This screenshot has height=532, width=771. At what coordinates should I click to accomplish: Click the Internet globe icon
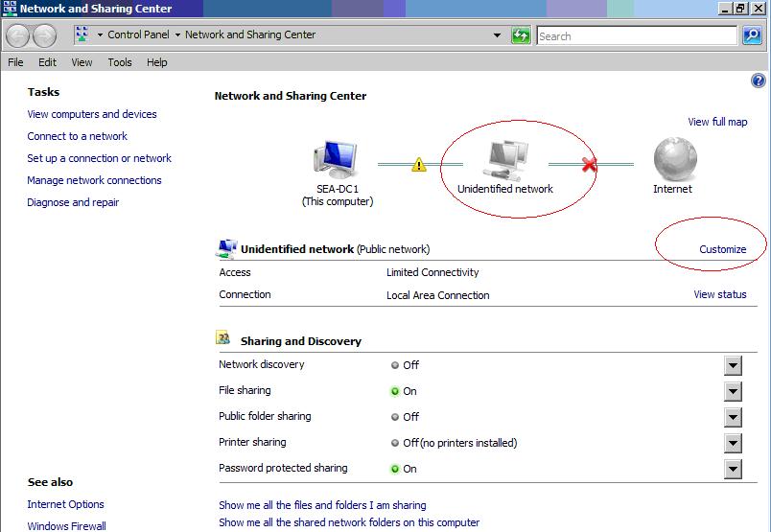(x=672, y=158)
